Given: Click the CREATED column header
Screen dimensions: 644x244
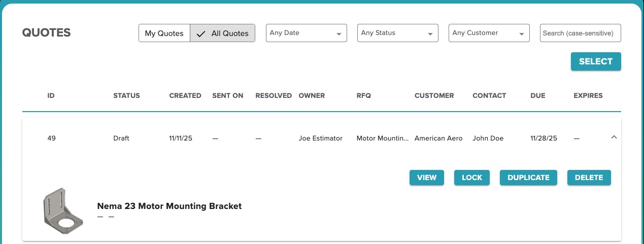Looking at the screenshot, I should coord(185,95).
